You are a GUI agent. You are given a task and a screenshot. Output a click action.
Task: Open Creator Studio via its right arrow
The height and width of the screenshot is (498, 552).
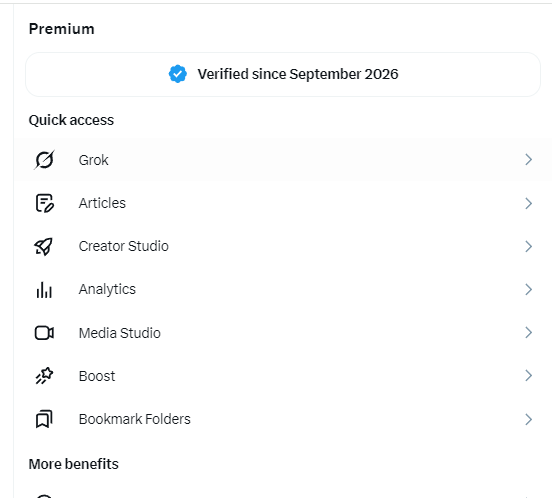coord(528,246)
